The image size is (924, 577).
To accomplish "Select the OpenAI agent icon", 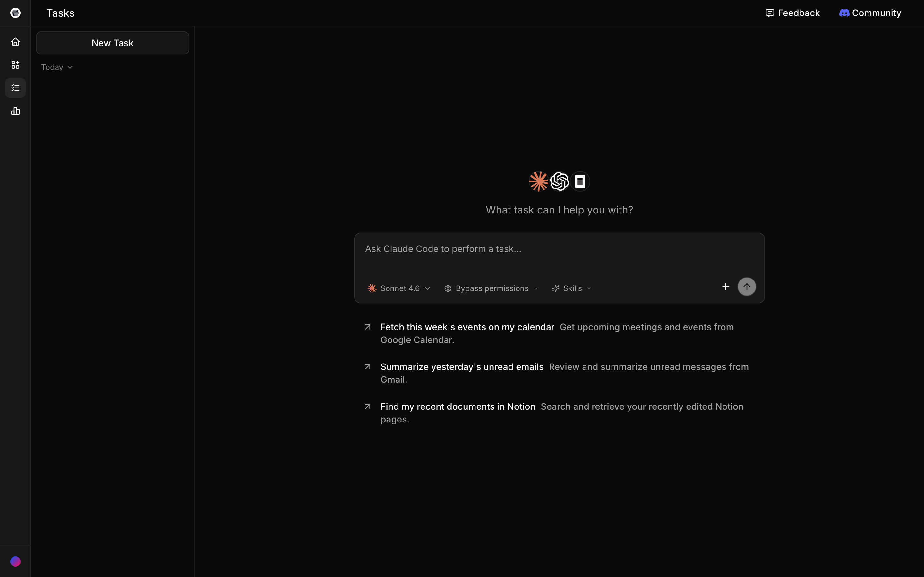I will click(x=559, y=181).
